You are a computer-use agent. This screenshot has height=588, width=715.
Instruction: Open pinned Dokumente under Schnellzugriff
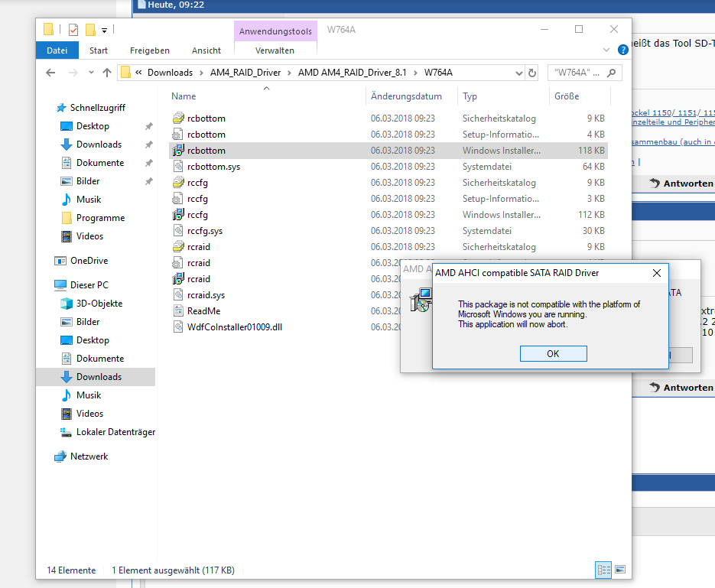pyautogui.click(x=100, y=163)
